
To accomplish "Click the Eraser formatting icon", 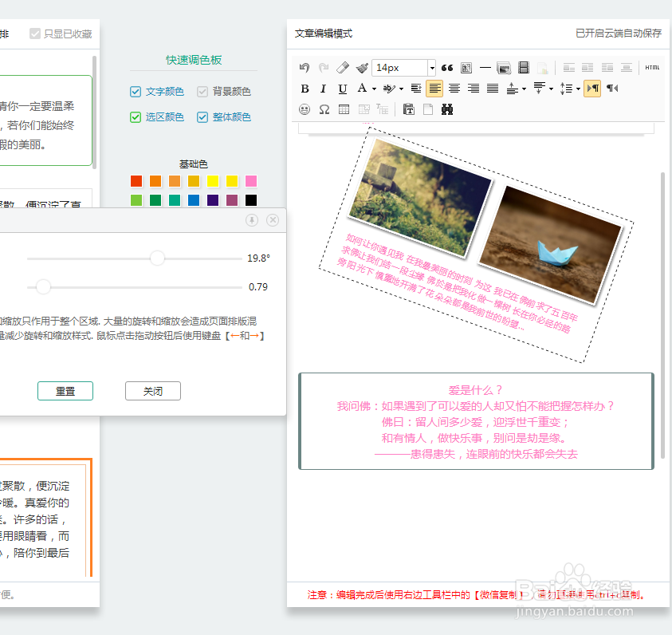I will [x=341, y=66].
